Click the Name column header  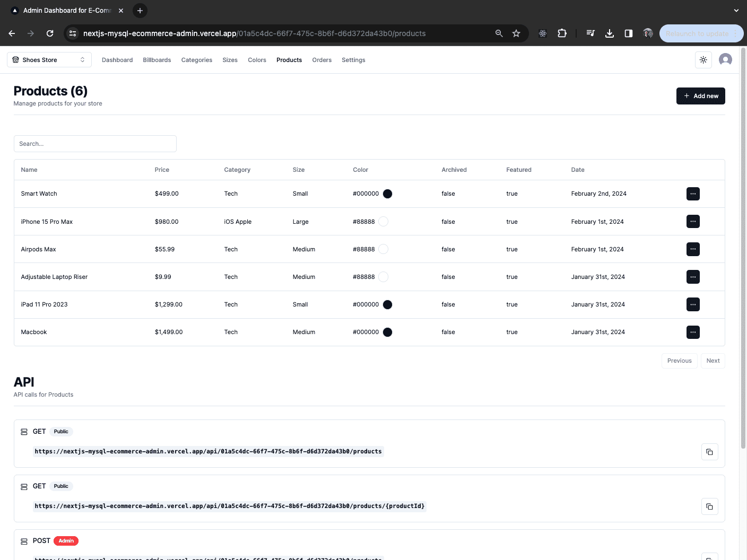click(x=29, y=170)
